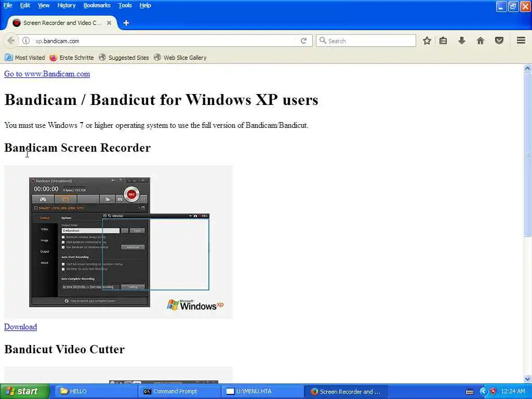Viewport: 532px width, 399px height.
Task: Close the Screen Recorder tab
Action: (x=109, y=23)
